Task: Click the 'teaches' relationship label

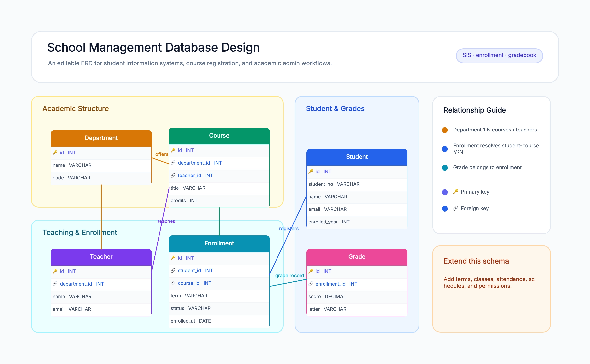Action: [x=166, y=221]
